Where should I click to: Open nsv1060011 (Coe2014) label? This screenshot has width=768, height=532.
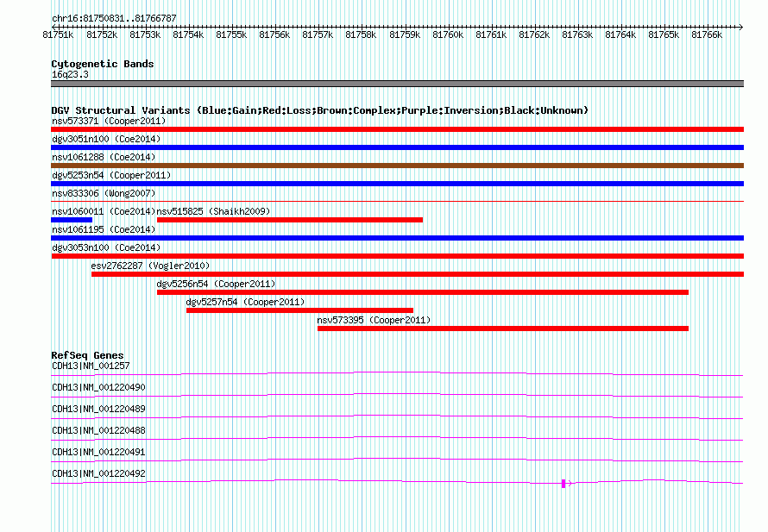coord(104,211)
